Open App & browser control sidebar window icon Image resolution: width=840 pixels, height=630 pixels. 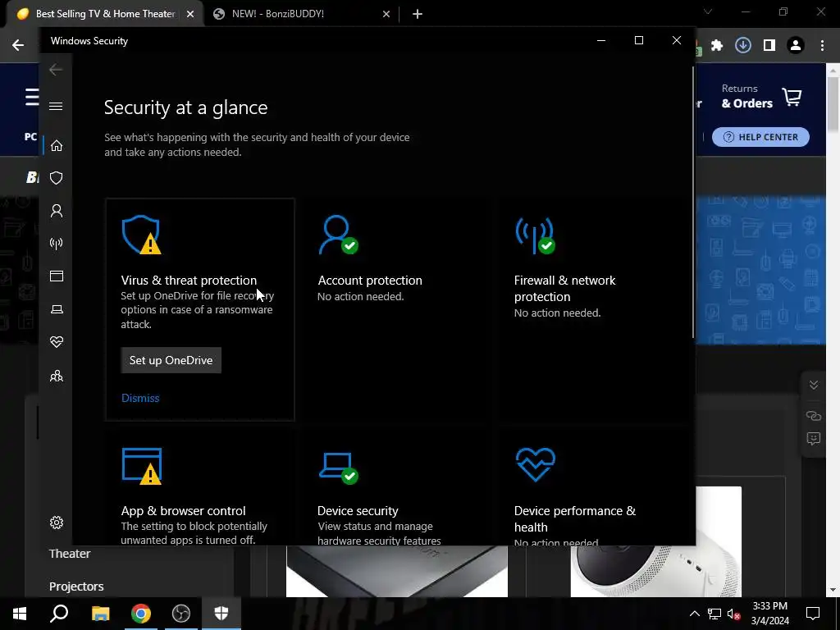pyautogui.click(x=57, y=276)
